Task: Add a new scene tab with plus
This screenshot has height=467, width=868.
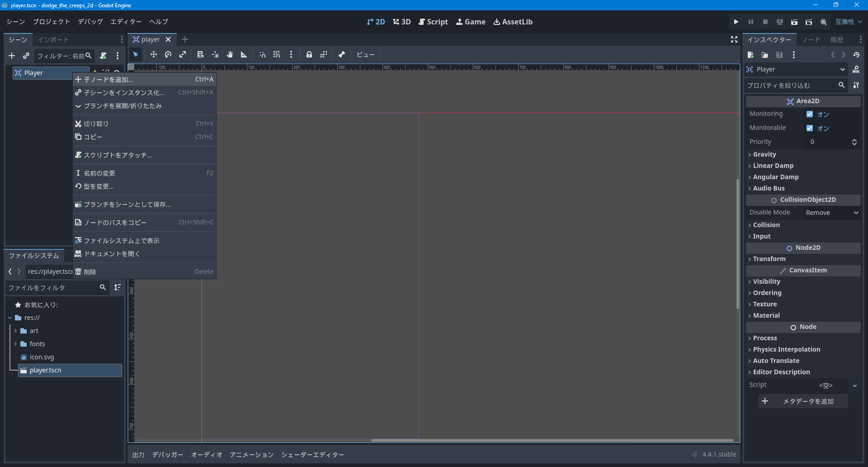Action: tap(185, 39)
